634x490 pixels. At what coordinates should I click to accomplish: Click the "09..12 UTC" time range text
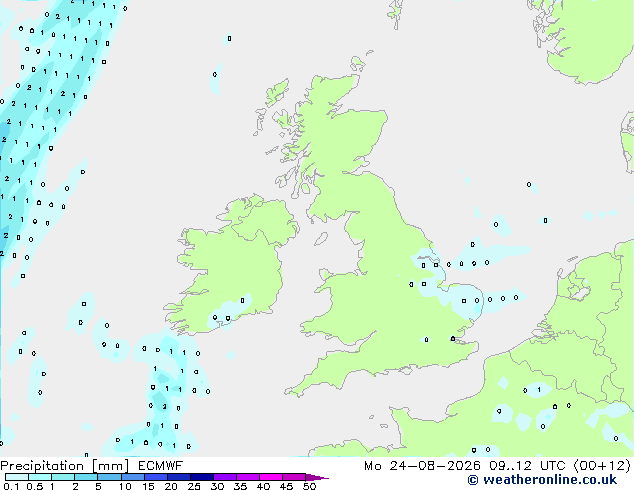click(527, 466)
